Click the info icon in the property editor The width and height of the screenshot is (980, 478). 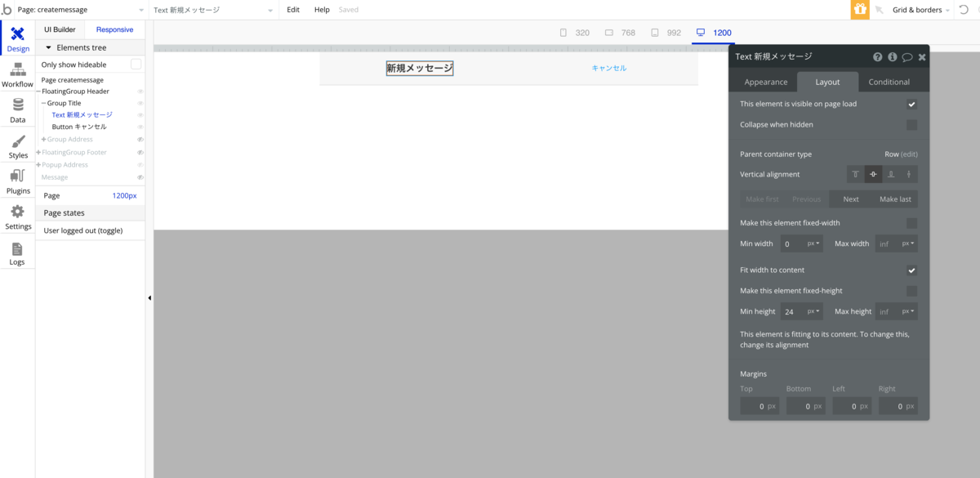coord(893,57)
